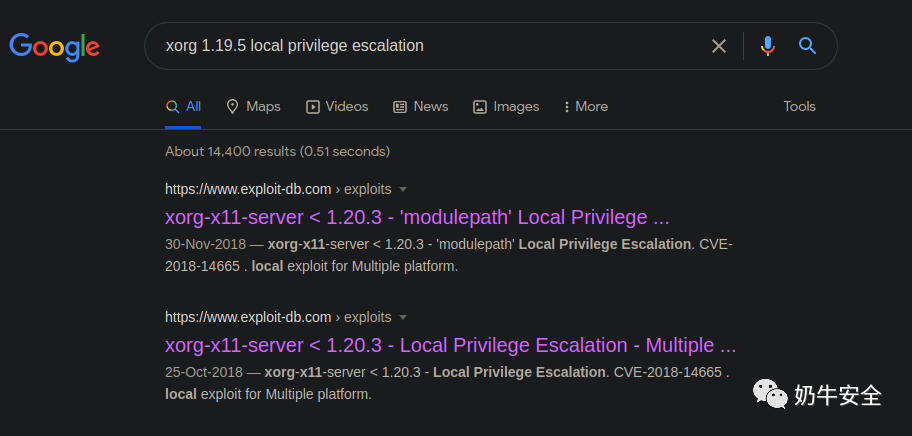Image resolution: width=912 pixels, height=436 pixels.
Task: Click the 30-Nov-2018 snippet text
Action: (x=448, y=255)
